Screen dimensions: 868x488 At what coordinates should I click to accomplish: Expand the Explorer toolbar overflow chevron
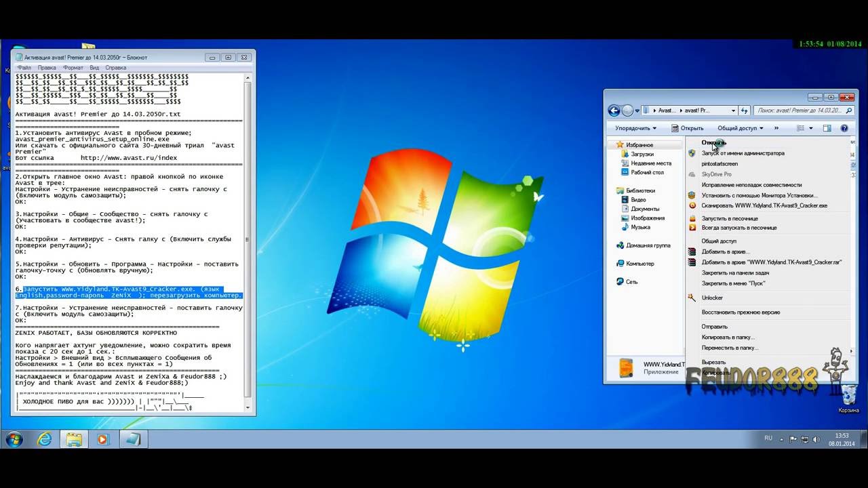776,128
